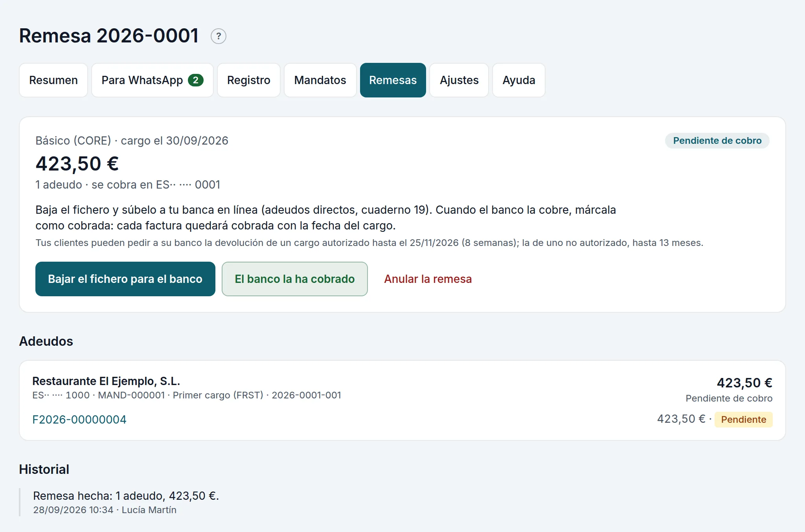Viewport: 805px width, 532px height.
Task: Switch to the Ajustes tab
Action: tap(459, 80)
